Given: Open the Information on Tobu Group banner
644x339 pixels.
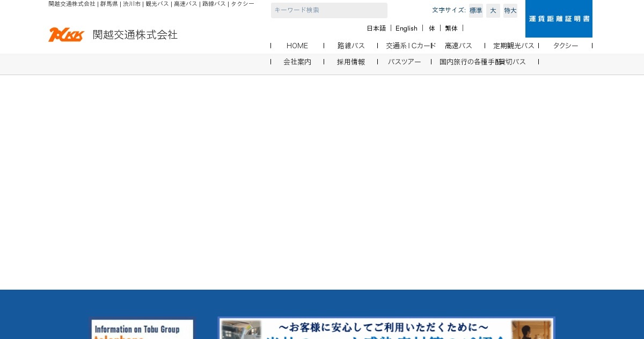Looking at the screenshot, I should (x=142, y=329).
